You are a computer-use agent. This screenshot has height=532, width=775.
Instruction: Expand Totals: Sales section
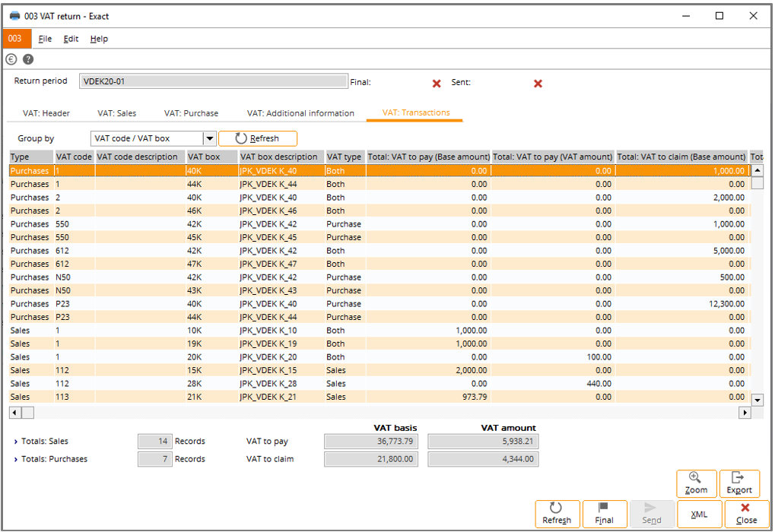point(16,441)
